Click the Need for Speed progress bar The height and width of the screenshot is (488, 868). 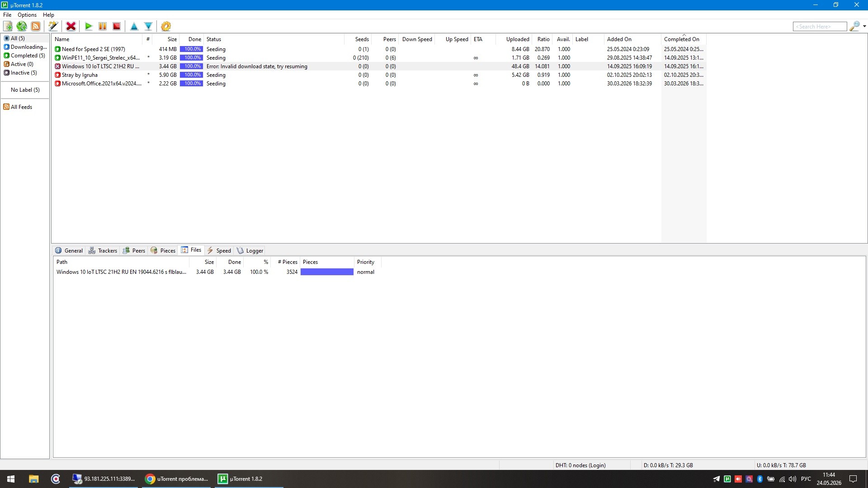pos(191,49)
